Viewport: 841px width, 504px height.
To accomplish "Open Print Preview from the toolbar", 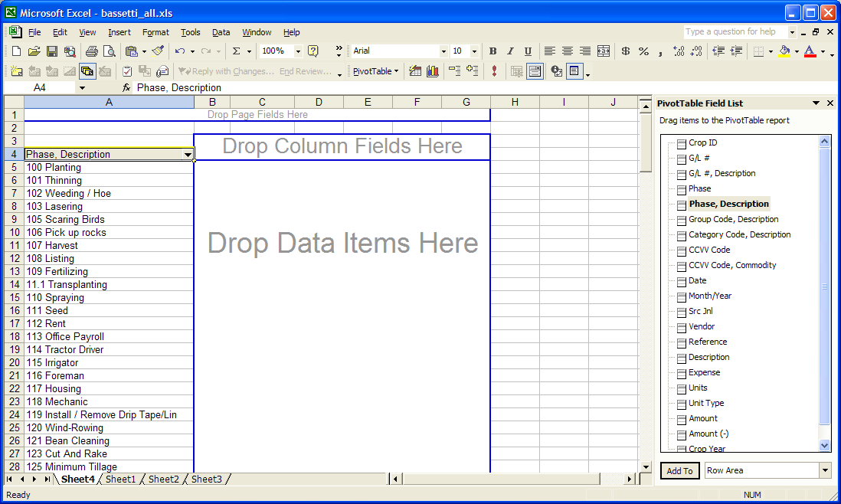I will coord(109,51).
